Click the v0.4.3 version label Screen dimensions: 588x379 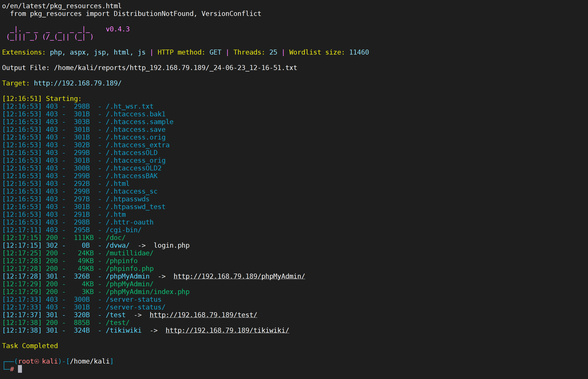pyautogui.click(x=118, y=29)
